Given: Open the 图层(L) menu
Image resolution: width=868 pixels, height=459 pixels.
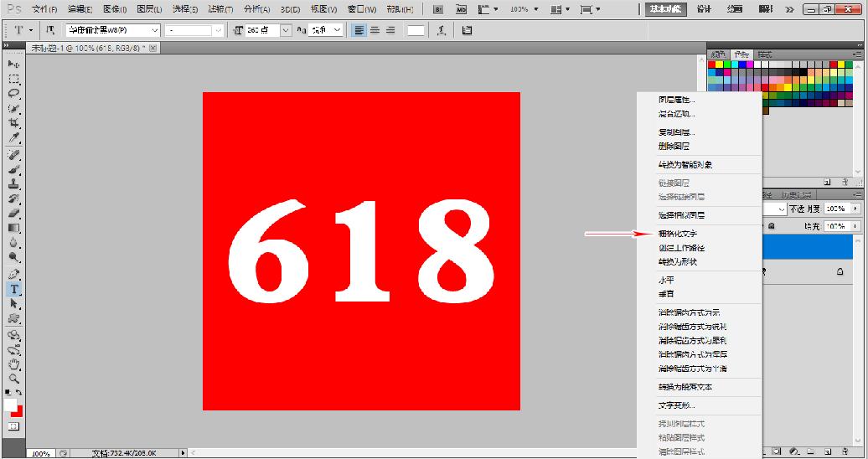Looking at the screenshot, I should pos(150,9).
